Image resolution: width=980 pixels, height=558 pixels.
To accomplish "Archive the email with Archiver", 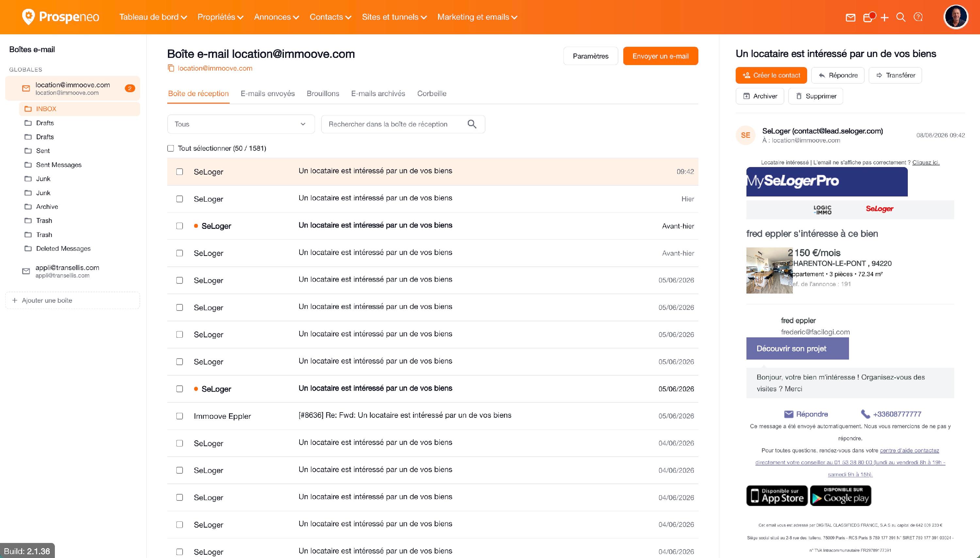I will (760, 96).
